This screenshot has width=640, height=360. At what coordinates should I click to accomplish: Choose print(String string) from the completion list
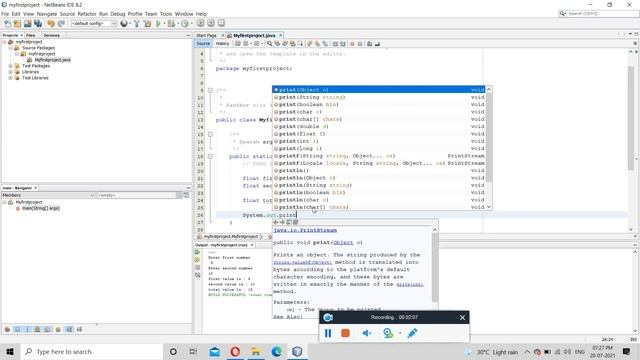coord(379,97)
